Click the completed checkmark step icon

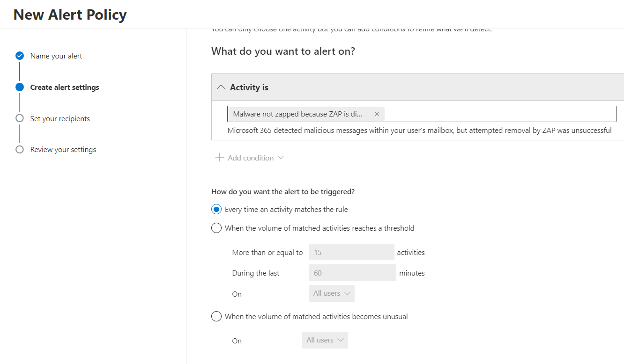tap(20, 56)
